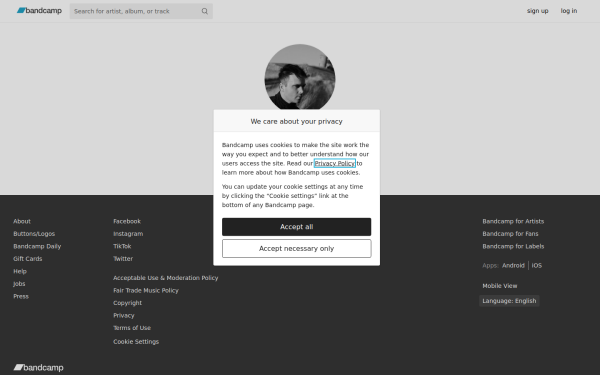Image resolution: width=600 pixels, height=375 pixels.
Task: Click the search magnifier icon
Action: (x=205, y=11)
